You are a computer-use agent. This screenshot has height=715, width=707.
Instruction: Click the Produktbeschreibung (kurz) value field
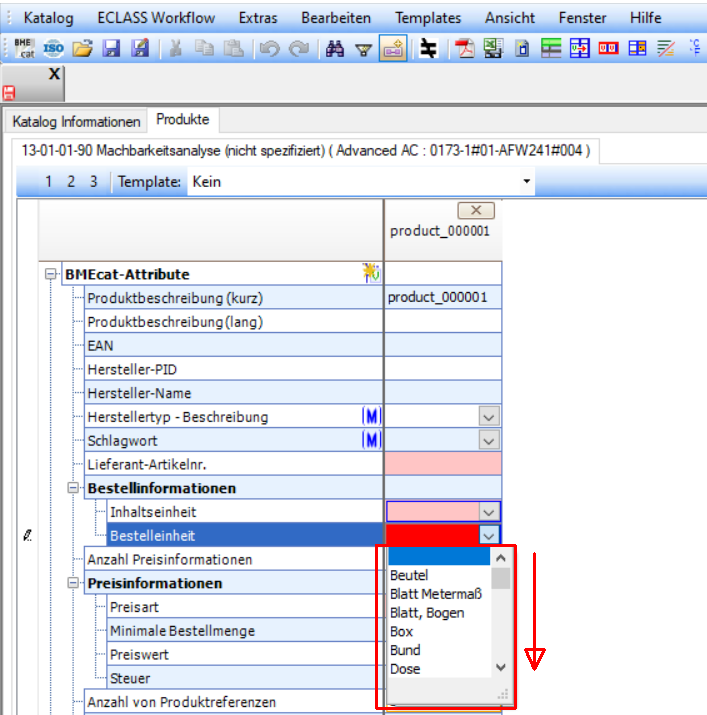443,297
